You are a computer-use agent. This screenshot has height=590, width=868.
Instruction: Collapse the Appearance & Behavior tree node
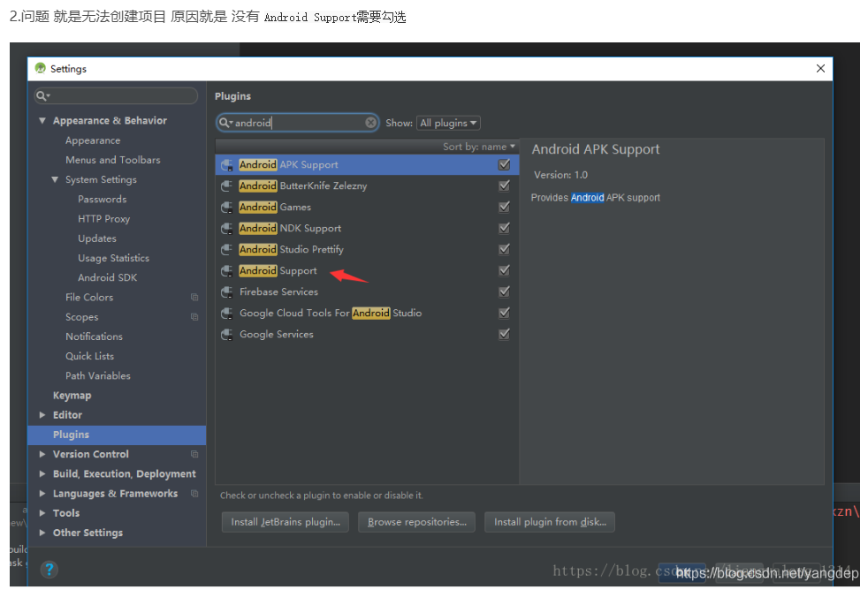42,120
